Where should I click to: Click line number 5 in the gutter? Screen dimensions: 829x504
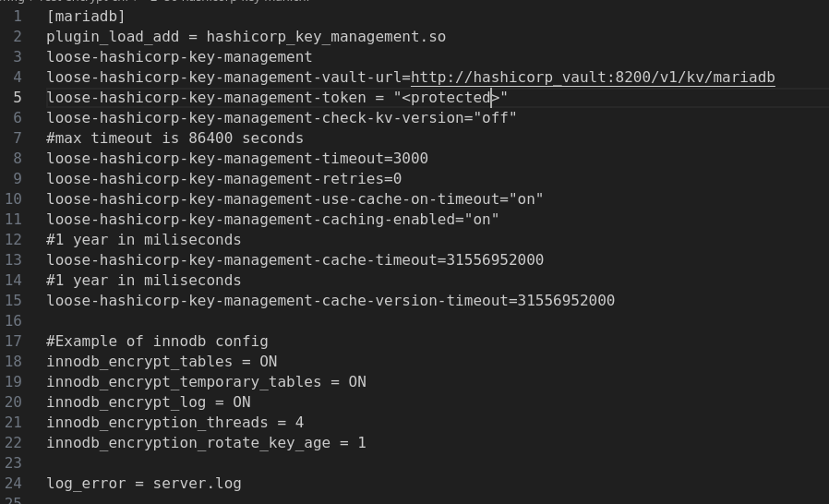pyautogui.click(x=18, y=98)
